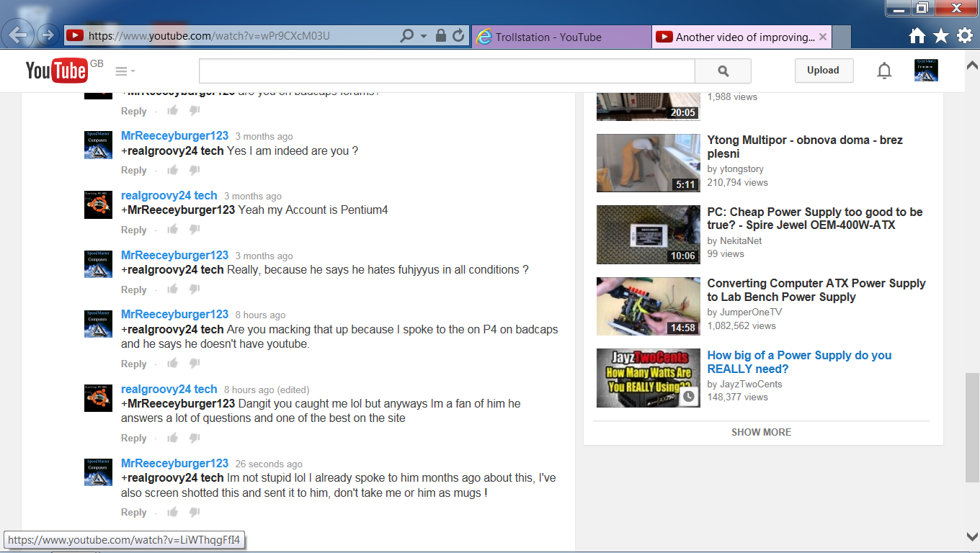Screen dimensions: 980x553
Task: Like the 'Yes I am indeed' comment
Action: [173, 170]
